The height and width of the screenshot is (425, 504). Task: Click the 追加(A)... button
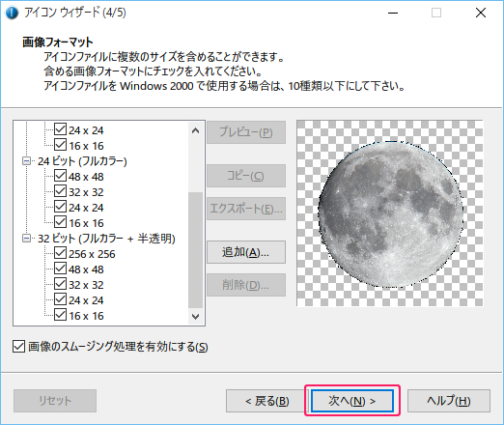(246, 252)
